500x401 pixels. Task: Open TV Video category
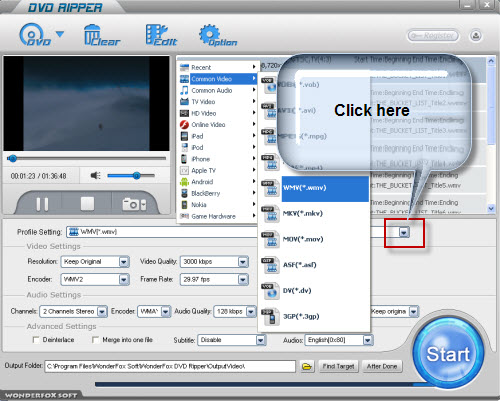[x=218, y=102]
